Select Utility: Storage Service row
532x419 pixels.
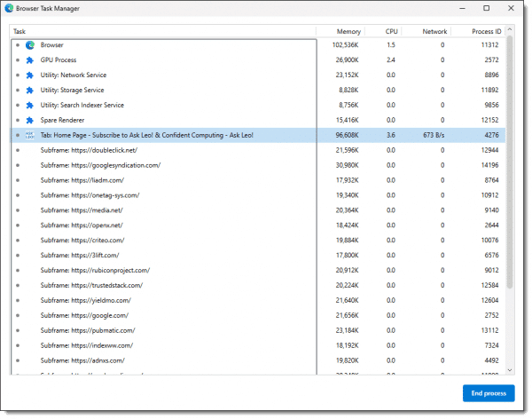[258, 90]
